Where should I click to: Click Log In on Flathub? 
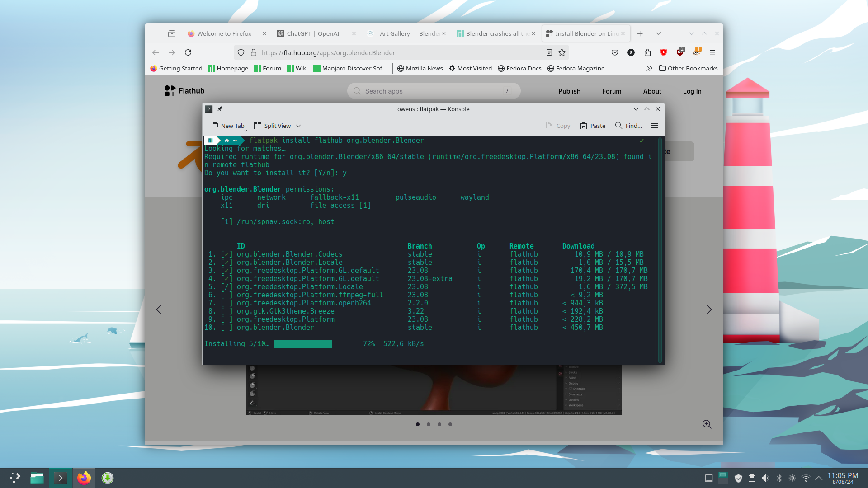pyautogui.click(x=692, y=91)
